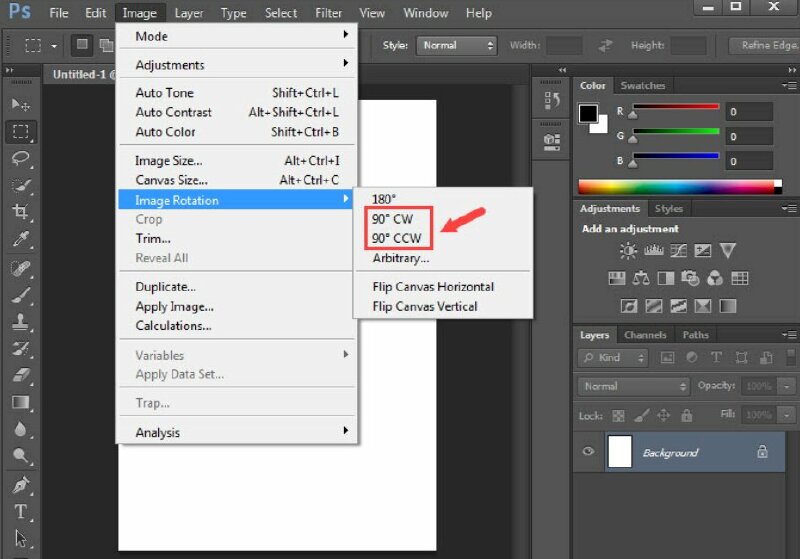
Task: Choose 90° CCW rotation
Action: [x=396, y=239]
